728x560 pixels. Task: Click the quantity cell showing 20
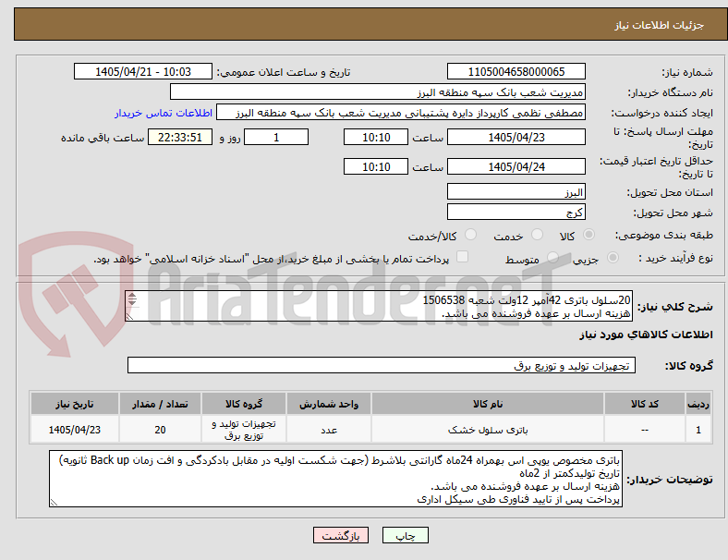[160, 430]
